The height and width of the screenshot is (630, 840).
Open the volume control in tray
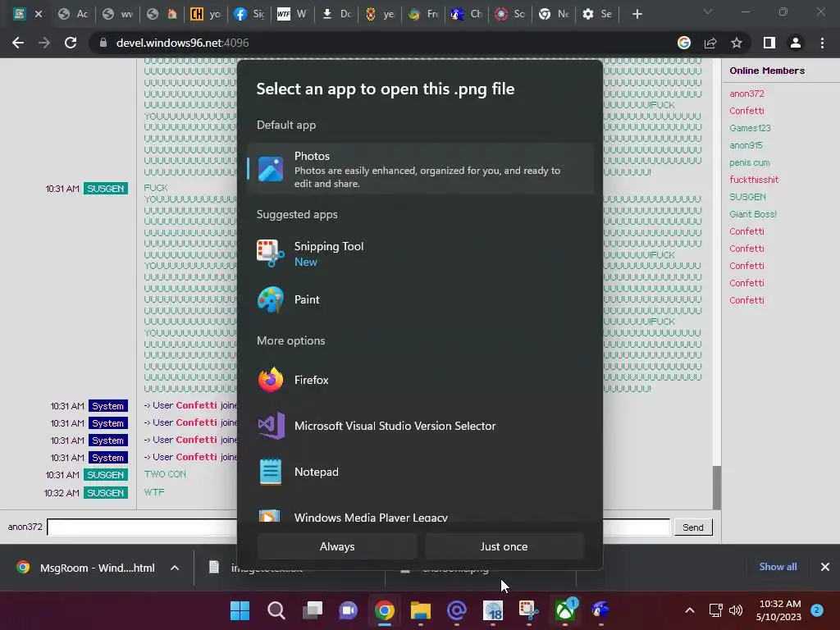coord(736,610)
